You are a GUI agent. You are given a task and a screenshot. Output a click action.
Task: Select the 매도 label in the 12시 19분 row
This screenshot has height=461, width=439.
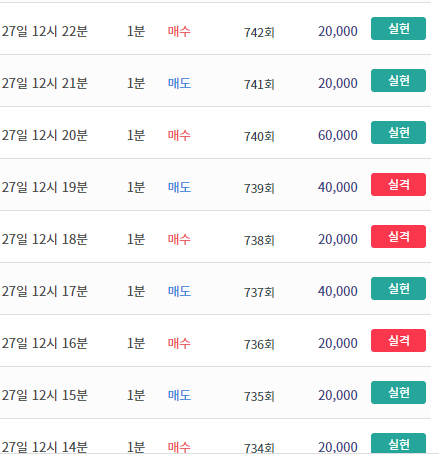(179, 187)
